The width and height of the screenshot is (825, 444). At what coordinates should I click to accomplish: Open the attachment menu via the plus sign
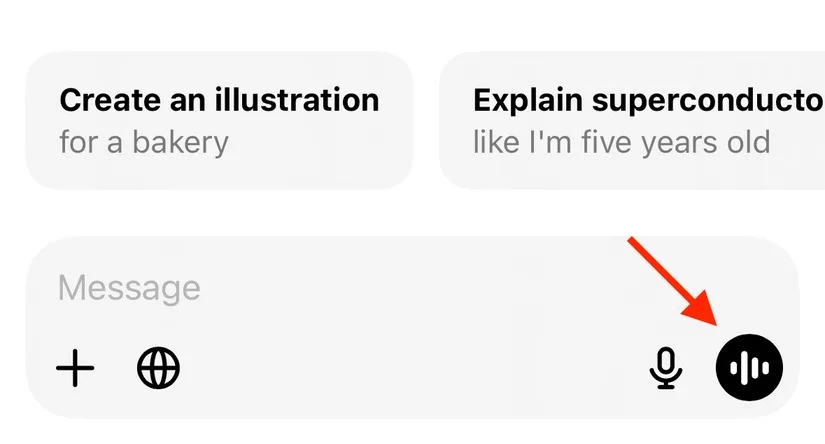click(75, 368)
